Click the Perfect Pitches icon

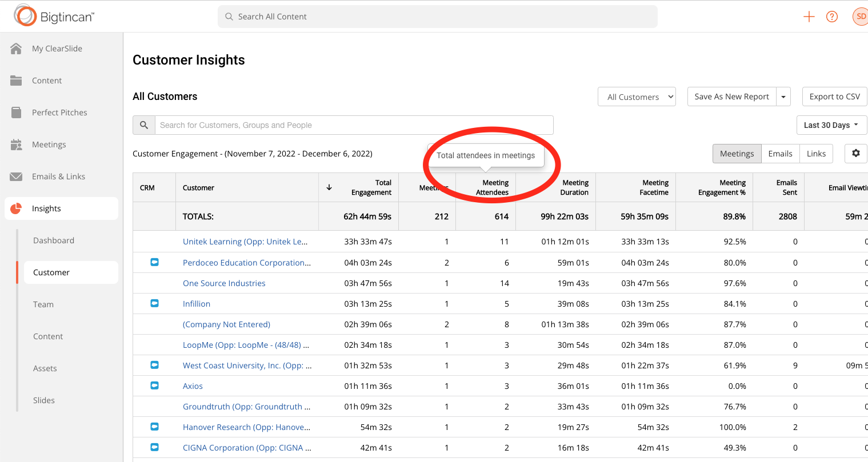point(16,113)
